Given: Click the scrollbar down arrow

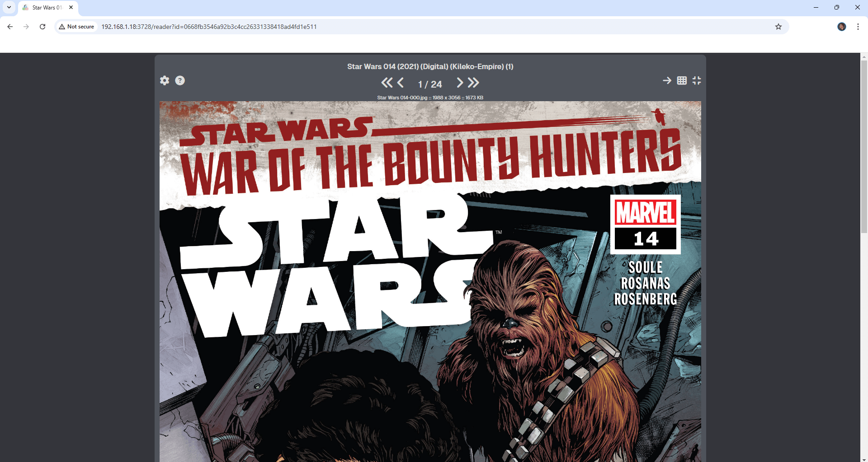Looking at the screenshot, I should 864,459.
